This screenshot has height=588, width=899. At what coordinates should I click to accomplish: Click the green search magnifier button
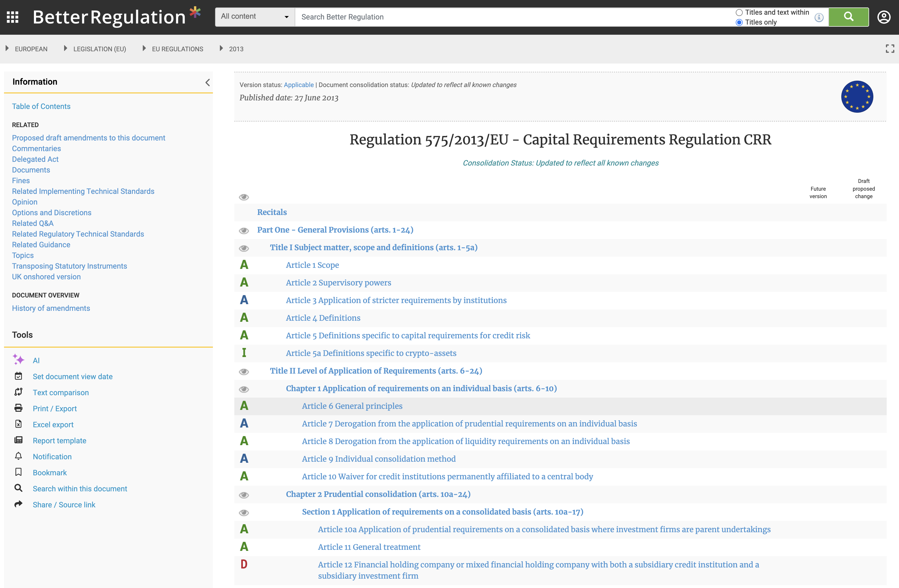point(849,17)
